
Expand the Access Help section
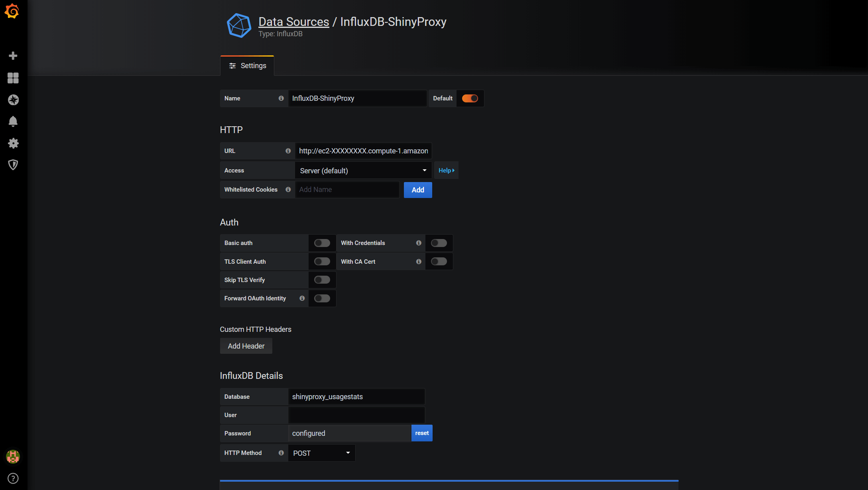446,171
